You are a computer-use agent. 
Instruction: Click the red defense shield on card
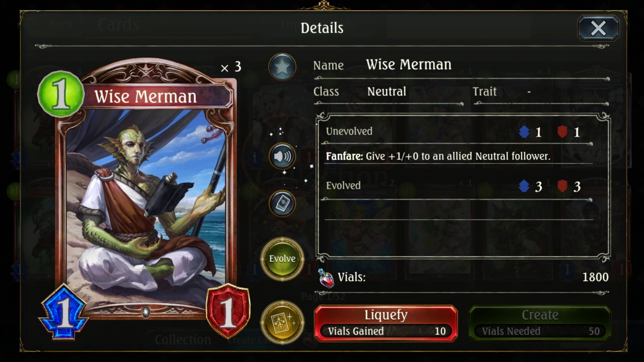point(228,312)
